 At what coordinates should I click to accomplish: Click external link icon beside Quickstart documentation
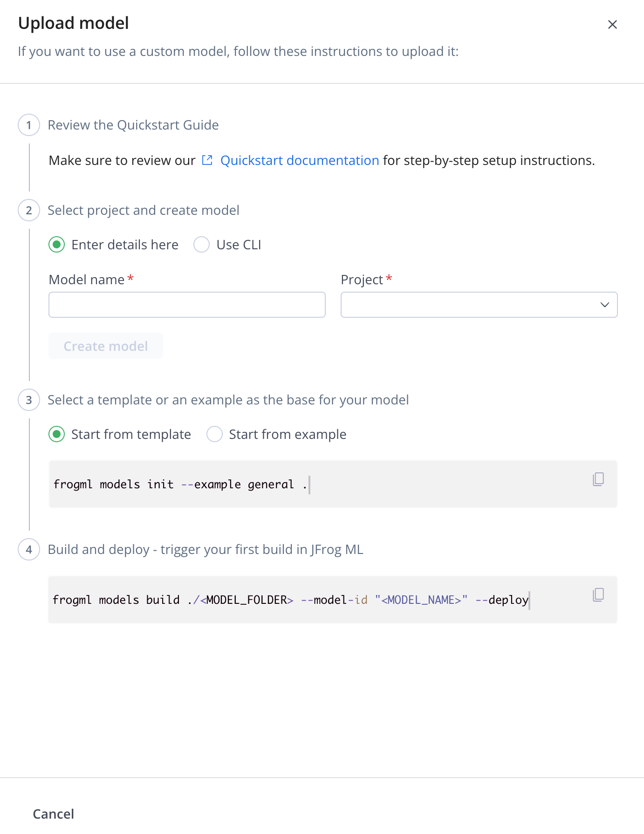pos(207,160)
